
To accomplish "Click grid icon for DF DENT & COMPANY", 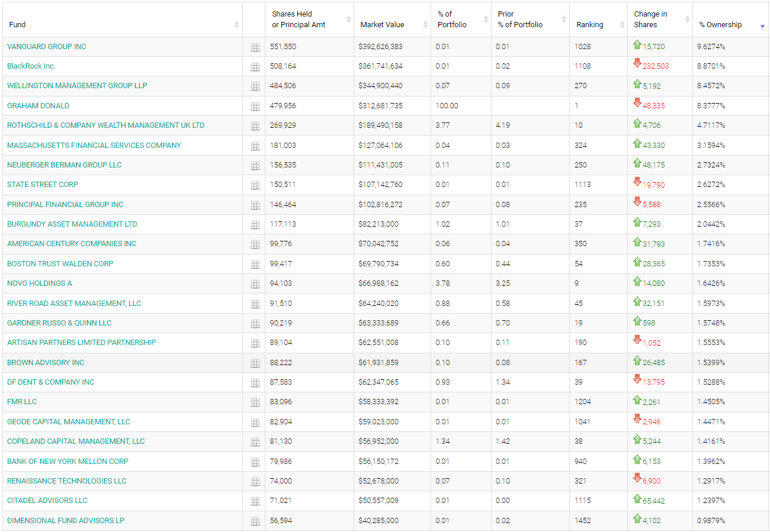I will pos(255,383).
